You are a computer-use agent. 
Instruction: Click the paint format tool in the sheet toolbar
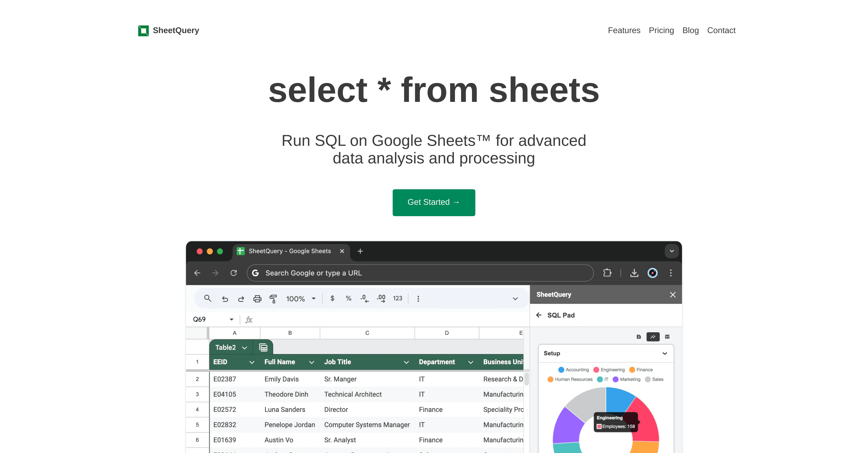[274, 299]
